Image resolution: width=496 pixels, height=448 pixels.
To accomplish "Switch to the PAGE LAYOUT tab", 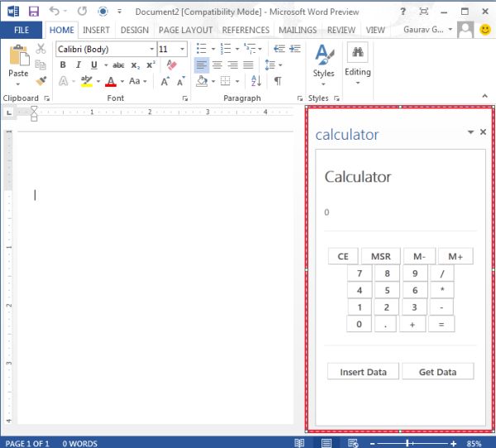I will point(186,30).
